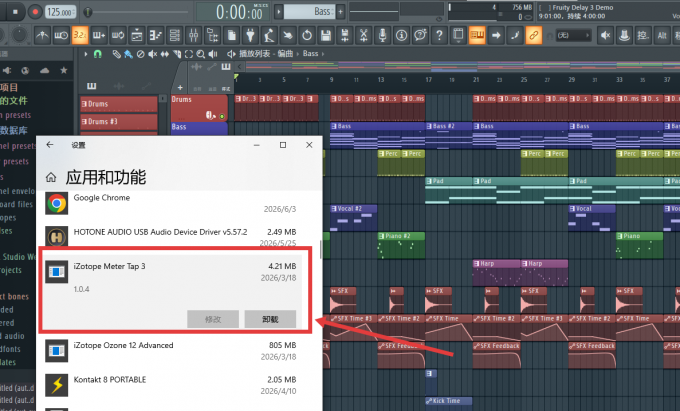Click the microphone one-click recording icon
Image resolution: width=680 pixels, height=411 pixels.
coord(383,36)
